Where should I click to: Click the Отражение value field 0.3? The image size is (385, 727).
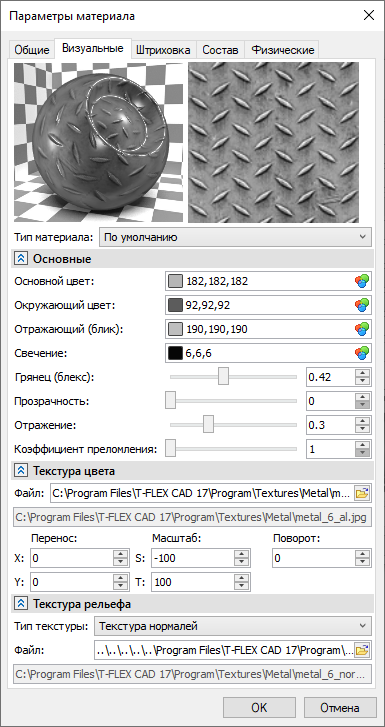point(330,425)
